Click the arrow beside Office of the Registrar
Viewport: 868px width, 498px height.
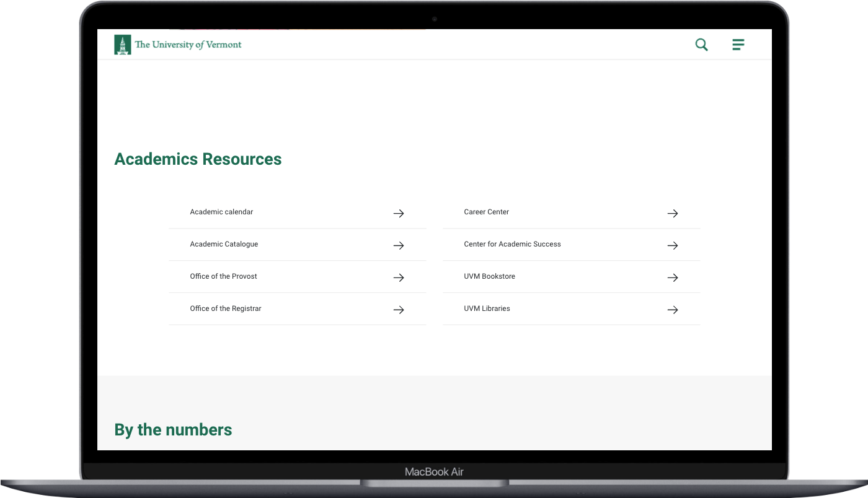coord(399,310)
